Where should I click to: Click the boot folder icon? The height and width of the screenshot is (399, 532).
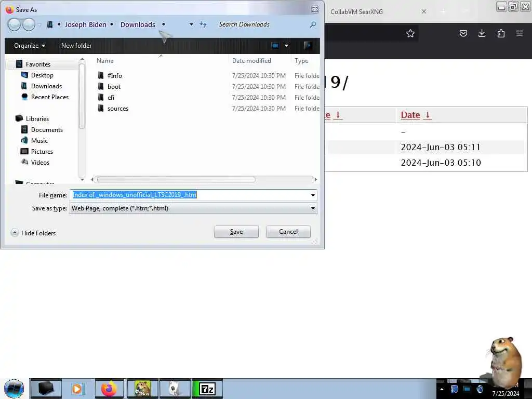(100, 86)
